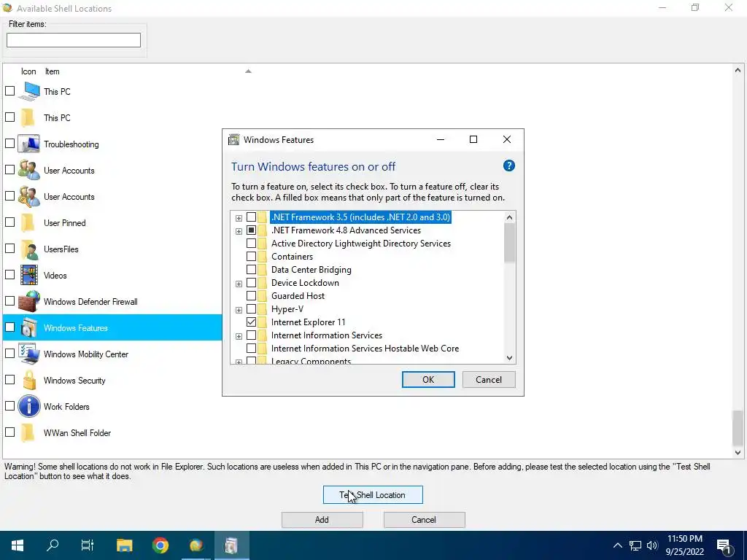Click the Item column sort arrow
747x560 pixels.
click(x=248, y=71)
